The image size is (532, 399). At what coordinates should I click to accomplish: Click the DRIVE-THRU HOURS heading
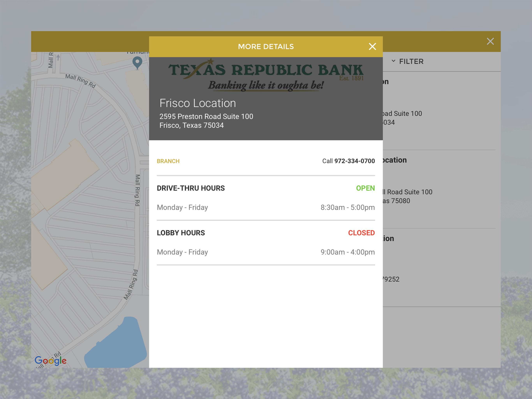191,188
